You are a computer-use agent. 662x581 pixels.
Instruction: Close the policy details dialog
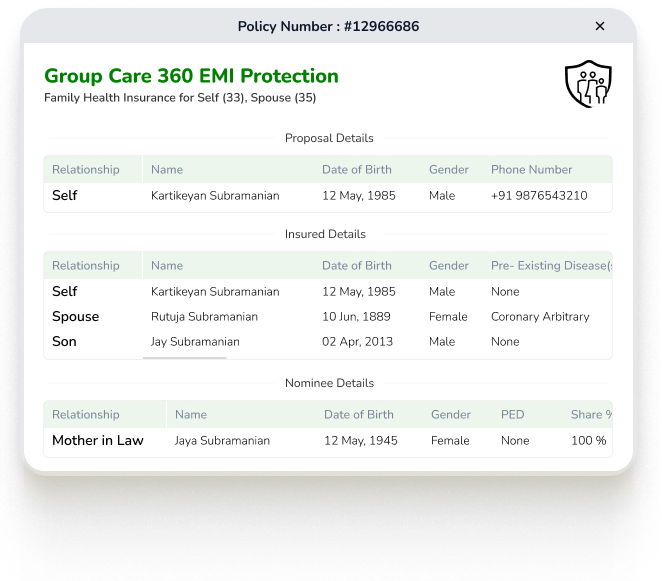coord(600,26)
